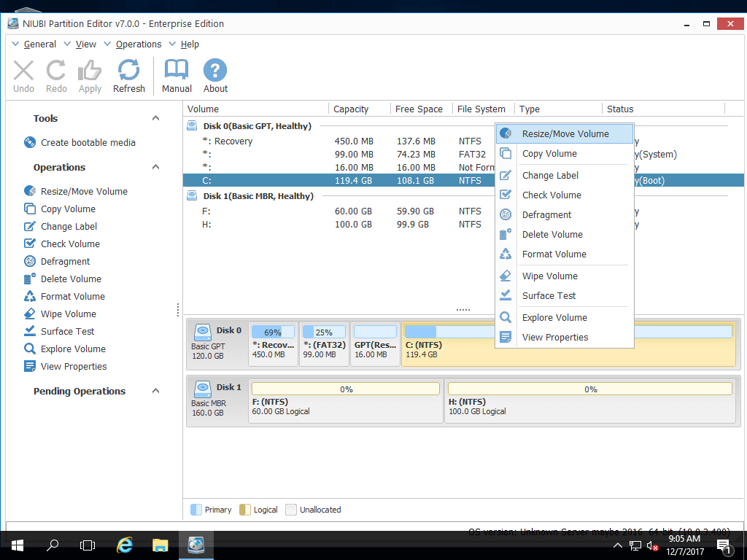
Task: Choose Copy Volume in the context menu
Action: [565, 153]
